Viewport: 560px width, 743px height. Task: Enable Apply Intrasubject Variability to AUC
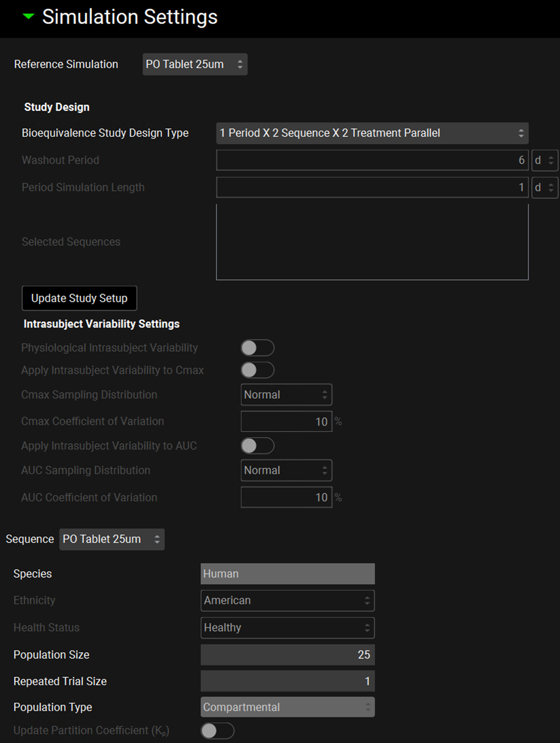click(257, 446)
